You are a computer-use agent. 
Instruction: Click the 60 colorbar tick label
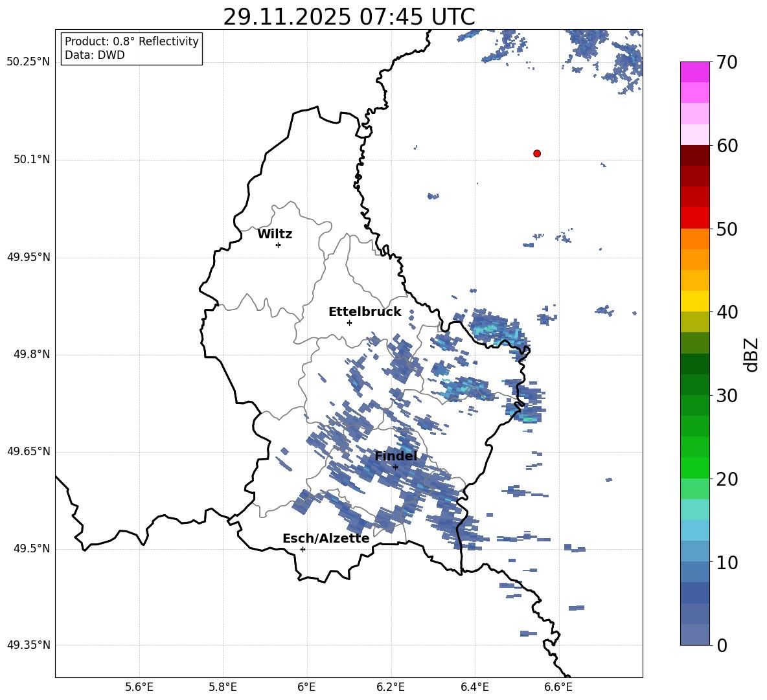click(727, 146)
